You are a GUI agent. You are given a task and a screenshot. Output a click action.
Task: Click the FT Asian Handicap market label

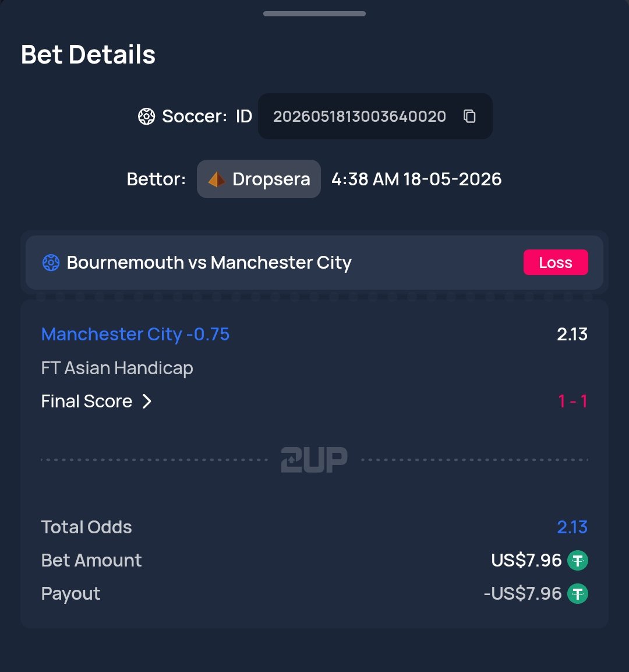117,368
